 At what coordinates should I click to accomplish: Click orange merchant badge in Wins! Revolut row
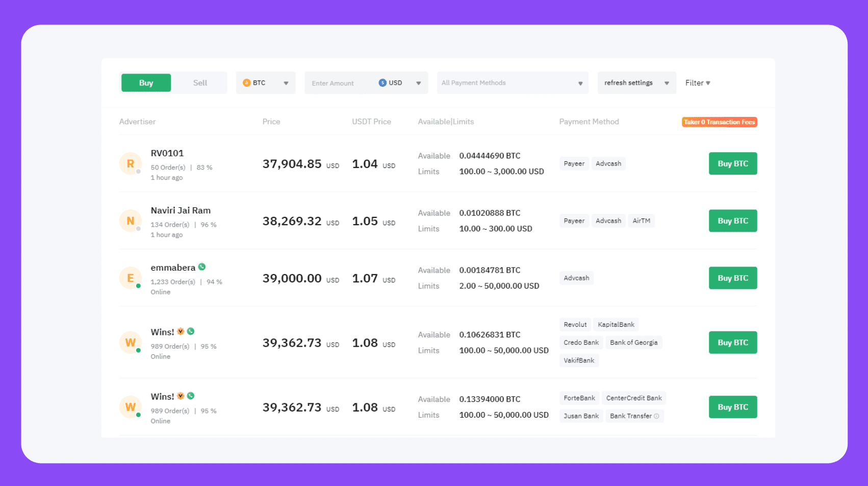(x=181, y=331)
